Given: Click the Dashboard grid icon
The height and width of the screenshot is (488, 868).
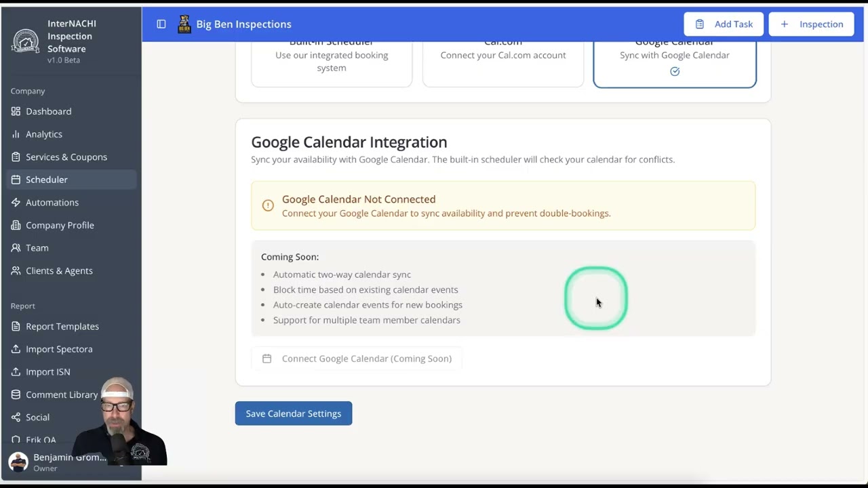Looking at the screenshot, I should pyautogui.click(x=16, y=111).
